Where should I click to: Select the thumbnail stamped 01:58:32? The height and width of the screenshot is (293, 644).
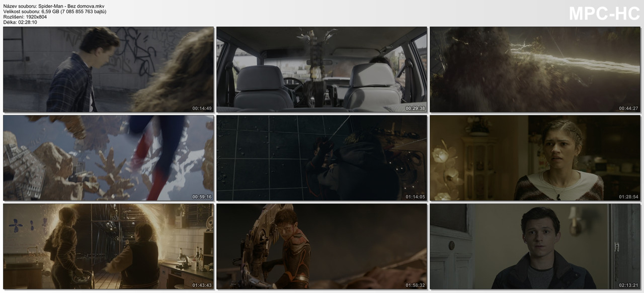click(321, 246)
